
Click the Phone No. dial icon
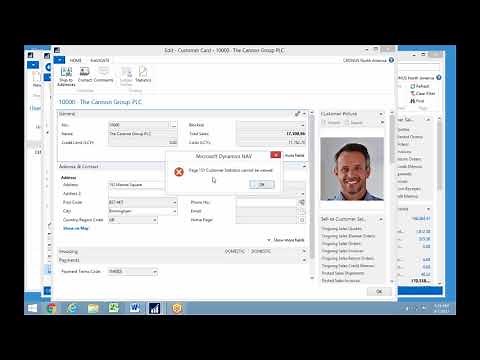pos(301,202)
